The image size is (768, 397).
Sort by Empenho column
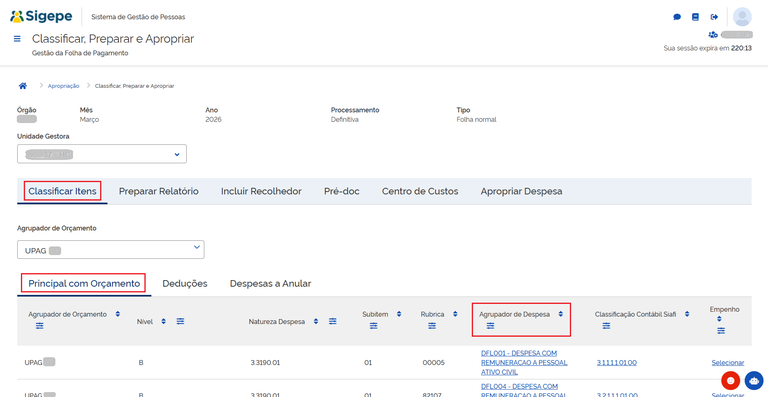[x=719, y=319]
